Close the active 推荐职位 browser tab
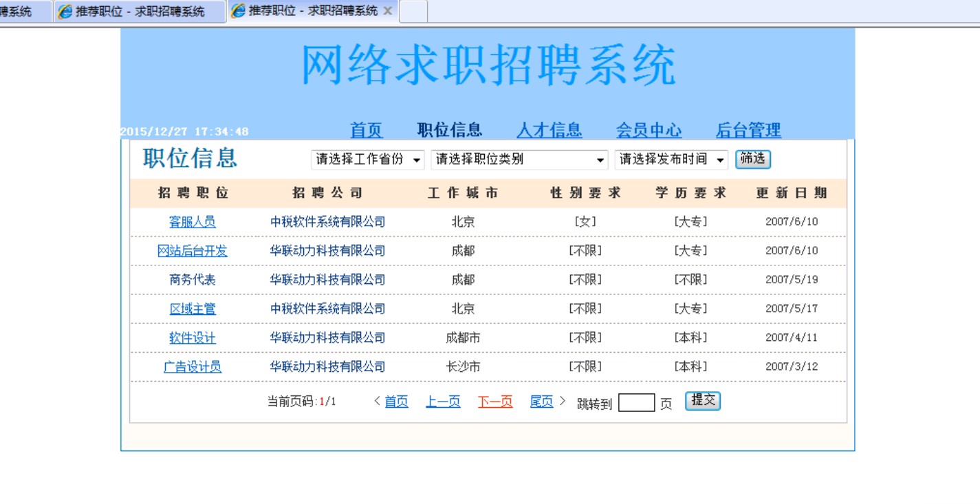Screen dimensions: 980x504 (388, 11)
